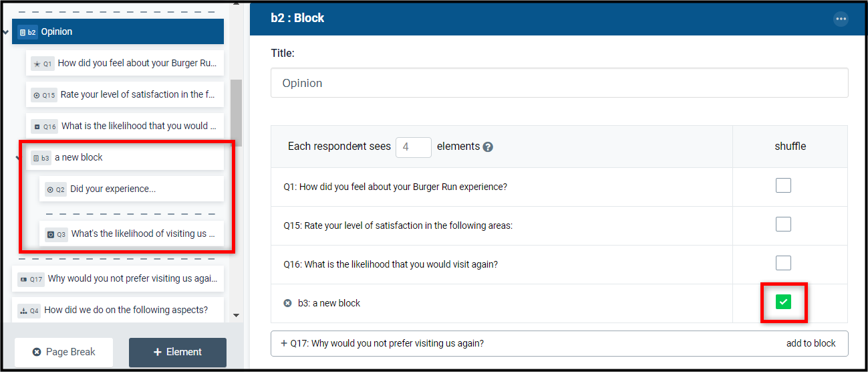Click the Q15 radio question type icon
The image size is (868, 372).
tap(36, 95)
